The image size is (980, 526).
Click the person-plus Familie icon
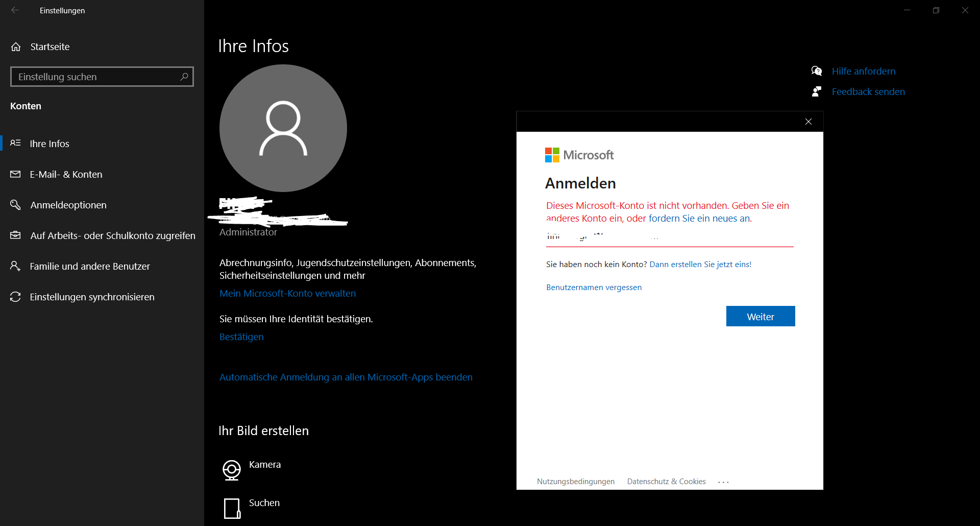(x=15, y=266)
